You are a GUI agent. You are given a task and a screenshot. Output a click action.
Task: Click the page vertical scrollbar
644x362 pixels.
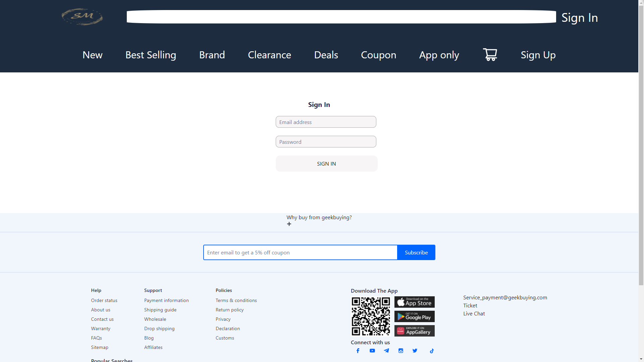(641, 181)
